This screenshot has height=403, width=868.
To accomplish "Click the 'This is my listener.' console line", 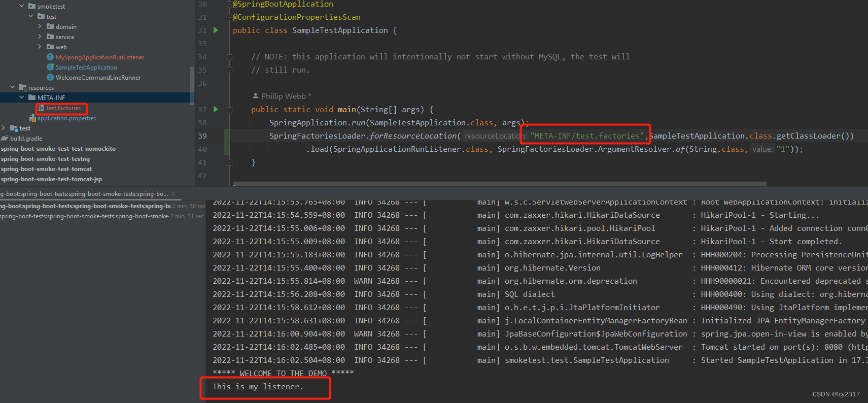I will (258, 386).
